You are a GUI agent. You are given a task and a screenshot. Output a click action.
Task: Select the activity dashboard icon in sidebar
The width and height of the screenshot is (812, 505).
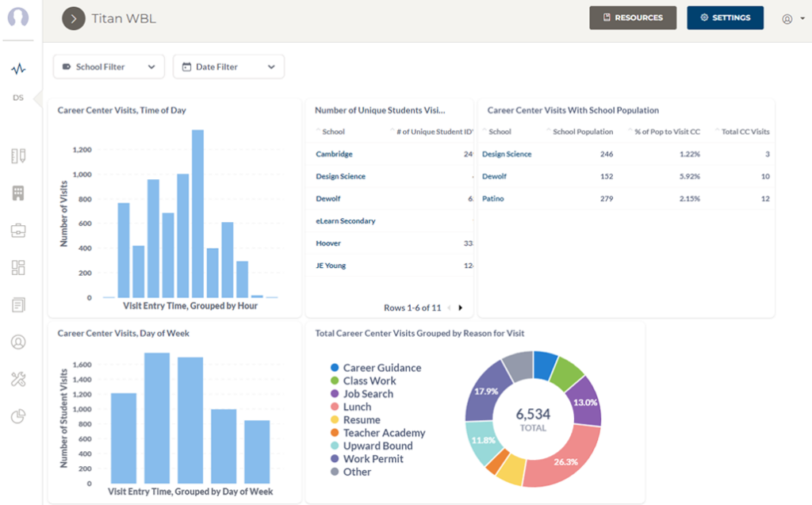18,70
